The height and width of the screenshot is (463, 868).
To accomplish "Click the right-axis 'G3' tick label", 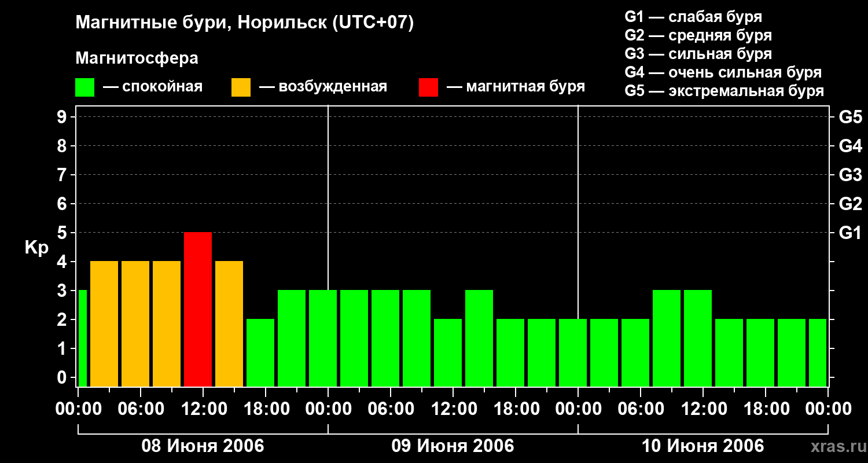I will [850, 175].
